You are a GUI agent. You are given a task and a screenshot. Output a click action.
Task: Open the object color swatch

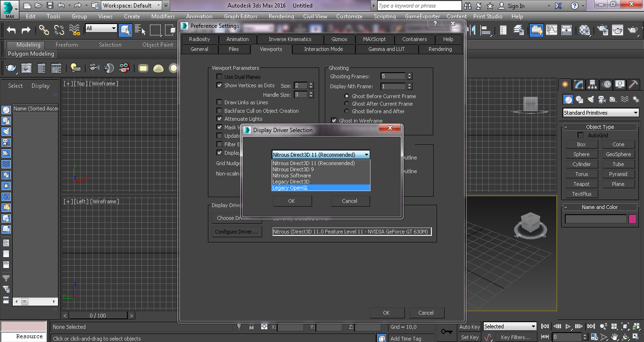(633, 219)
